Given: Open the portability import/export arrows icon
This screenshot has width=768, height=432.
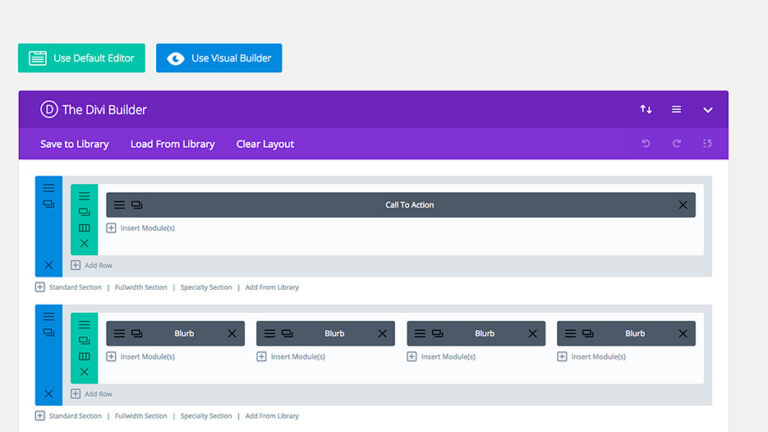Looking at the screenshot, I should coord(646,109).
